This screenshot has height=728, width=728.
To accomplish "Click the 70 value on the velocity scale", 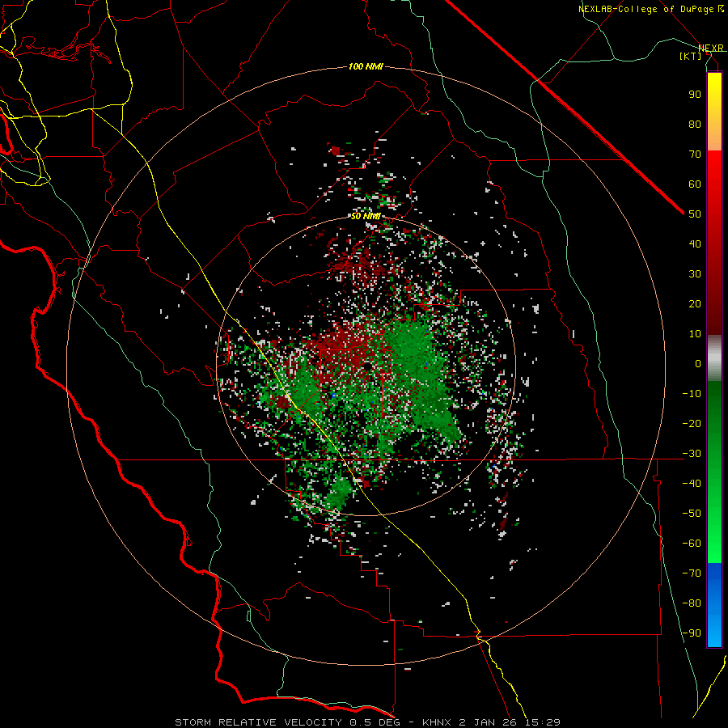I will [x=695, y=154].
